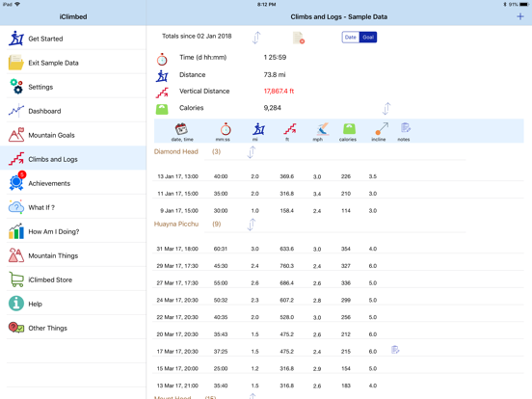This screenshot has width=532, height=399.
Task: Click the red 17,867.4 ft vertical value
Action: pos(279,91)
